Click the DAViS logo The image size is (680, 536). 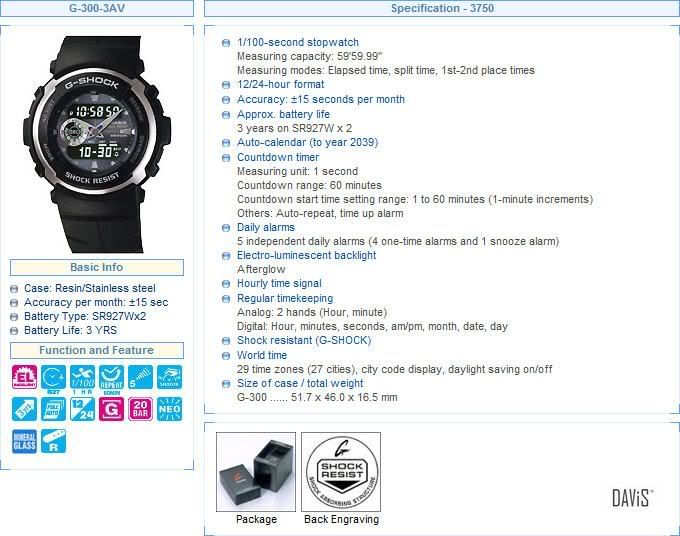[632, 498]
